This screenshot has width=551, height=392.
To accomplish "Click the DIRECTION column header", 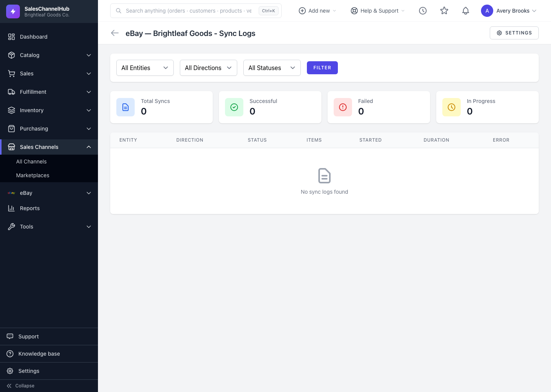I will point(190,140).
